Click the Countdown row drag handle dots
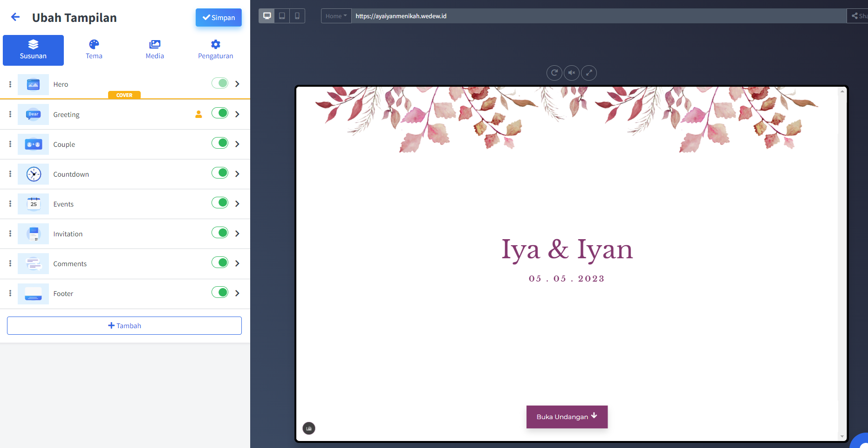This screenshot has height=448, width=868. point(10,174)
